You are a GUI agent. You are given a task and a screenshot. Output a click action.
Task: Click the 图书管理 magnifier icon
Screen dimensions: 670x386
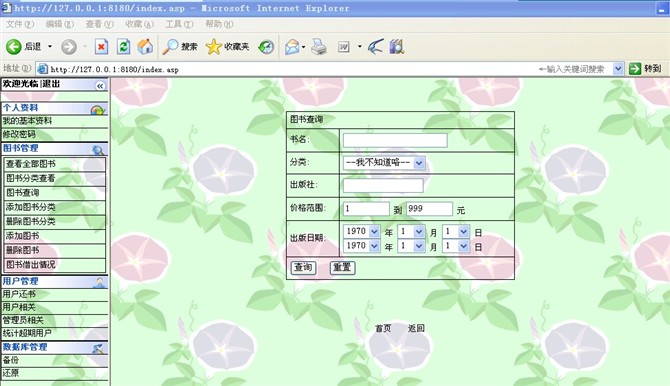pyautogui.click(x=98, y=150)
